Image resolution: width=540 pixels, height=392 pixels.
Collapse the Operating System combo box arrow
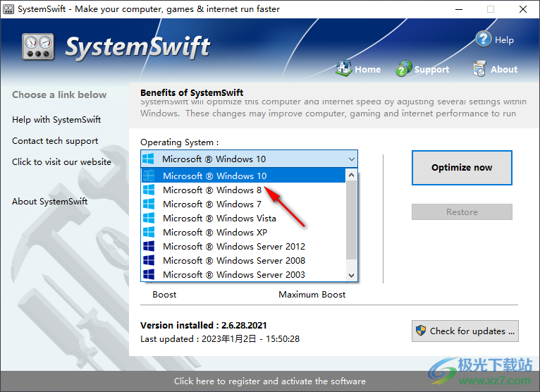click(x=351, y=159)
